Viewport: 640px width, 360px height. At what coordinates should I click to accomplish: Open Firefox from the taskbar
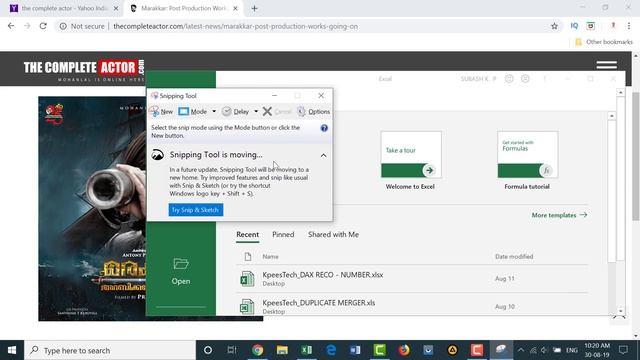coord(404,350)
